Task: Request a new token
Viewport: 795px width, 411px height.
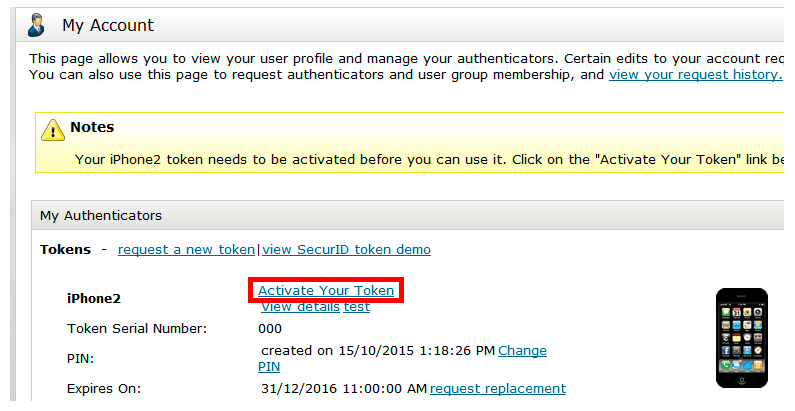Action: pyautogui.click(x=186, y=249)
